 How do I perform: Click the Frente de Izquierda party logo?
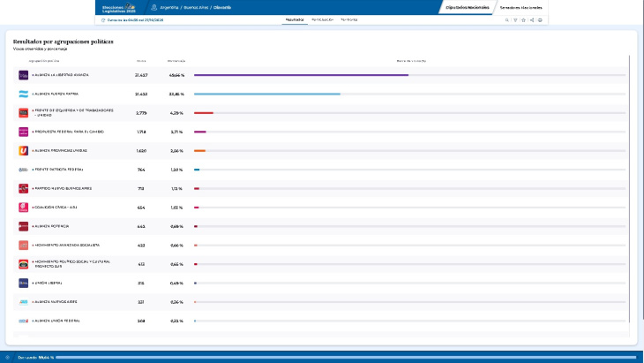point(24,113)
